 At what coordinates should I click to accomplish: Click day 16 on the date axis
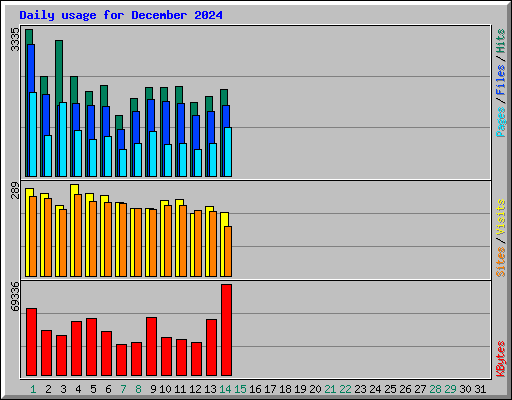(x=255, y=389)
